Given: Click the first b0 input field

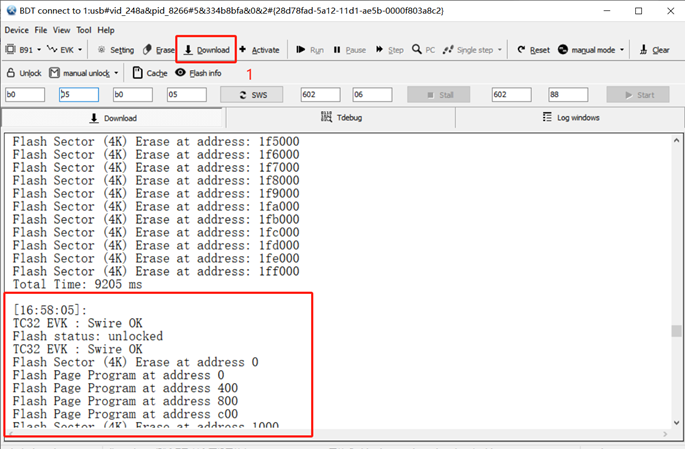Looking at the screenshot, I should [24, 95].
